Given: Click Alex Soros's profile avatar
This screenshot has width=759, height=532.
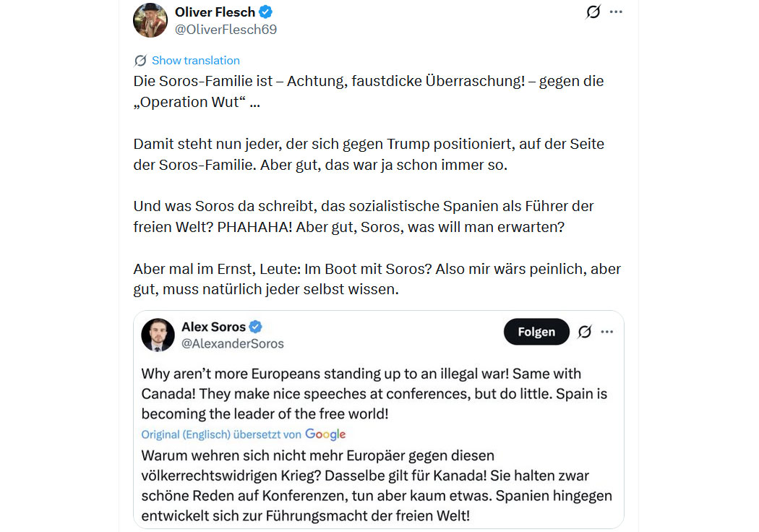Looking at the screenshot, I should click(x=158, y=335).
